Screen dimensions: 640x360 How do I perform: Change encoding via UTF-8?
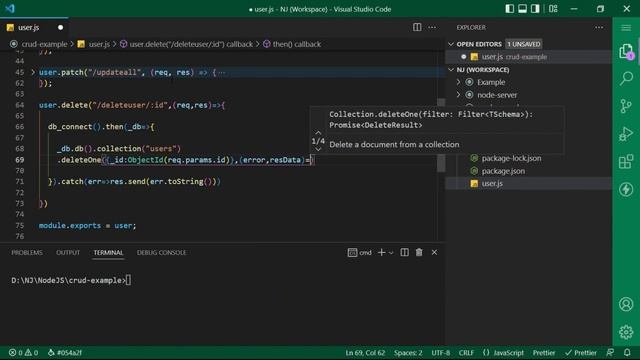[x=440, y=352]
